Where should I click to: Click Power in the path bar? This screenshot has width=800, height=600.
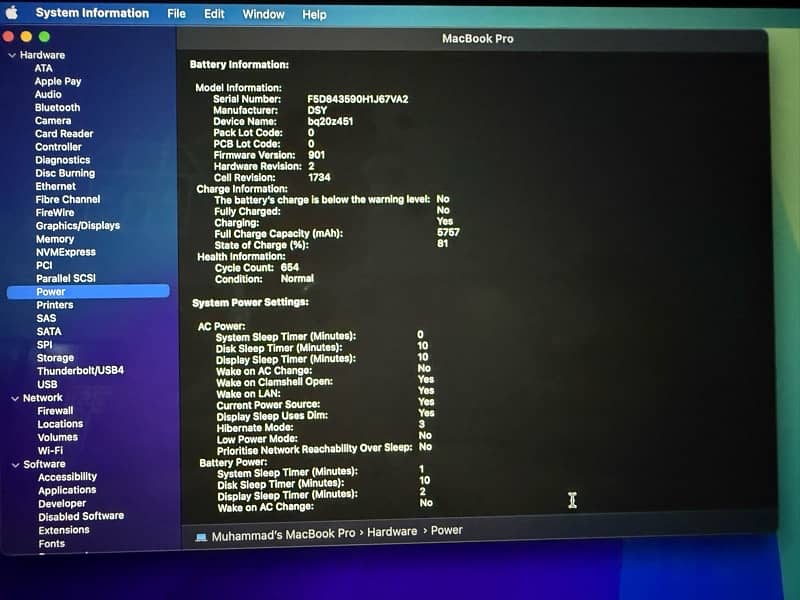pyautogui.click(x=446, y=531)
